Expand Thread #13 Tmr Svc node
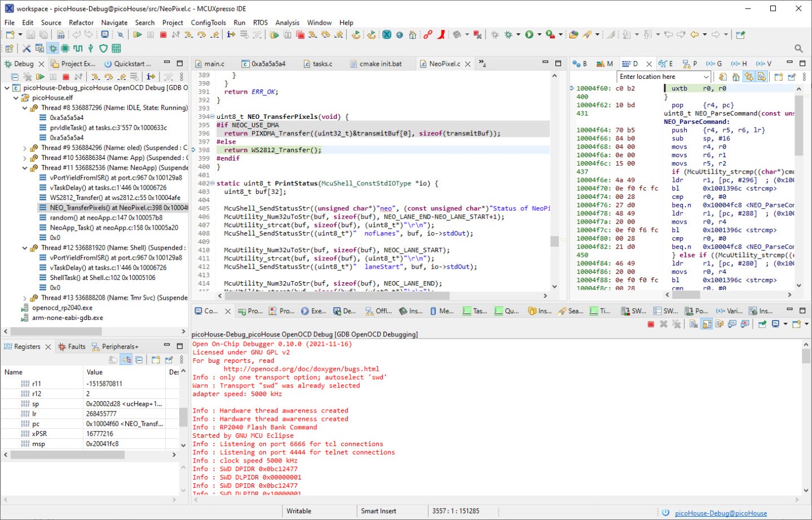 coord(25,298)
